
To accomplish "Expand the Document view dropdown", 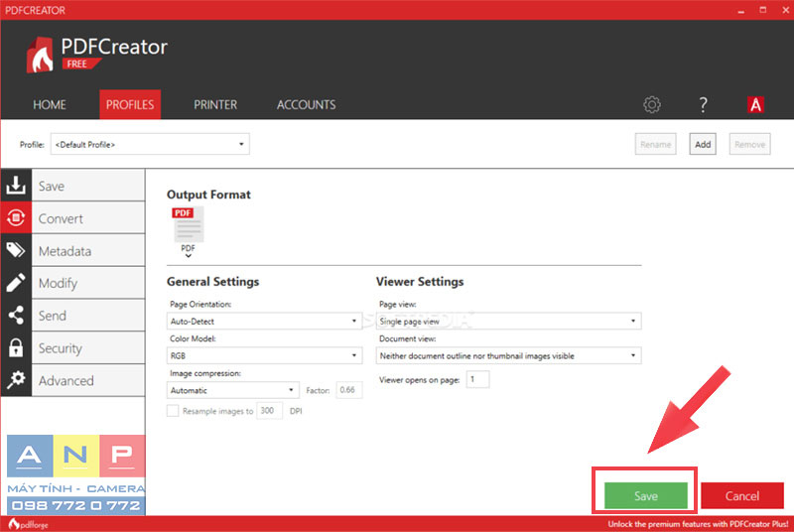I will pos(508,355).
